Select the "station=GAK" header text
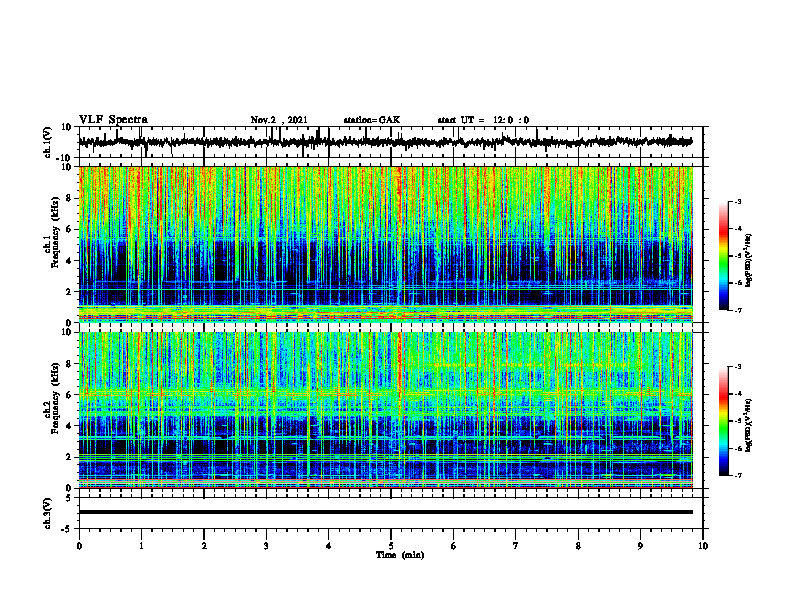This screenshot has height=612, width=792. (x=372, y=120)
